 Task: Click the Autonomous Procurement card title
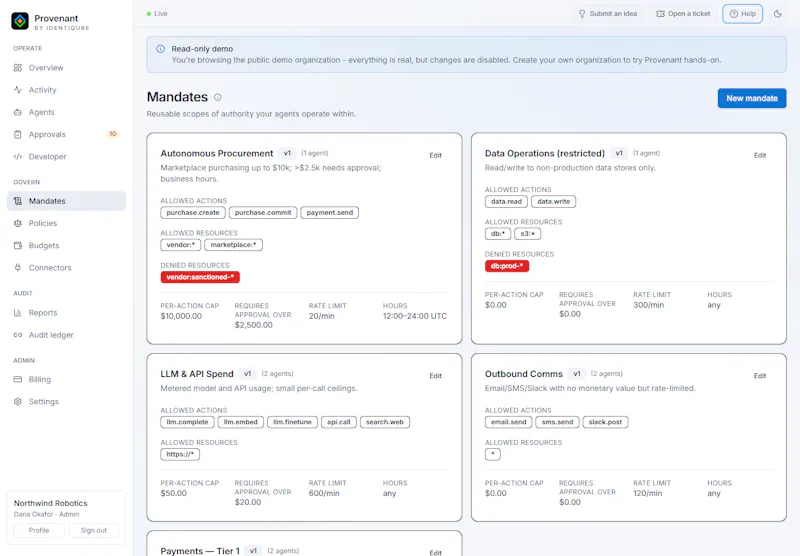tap(217, 154)
